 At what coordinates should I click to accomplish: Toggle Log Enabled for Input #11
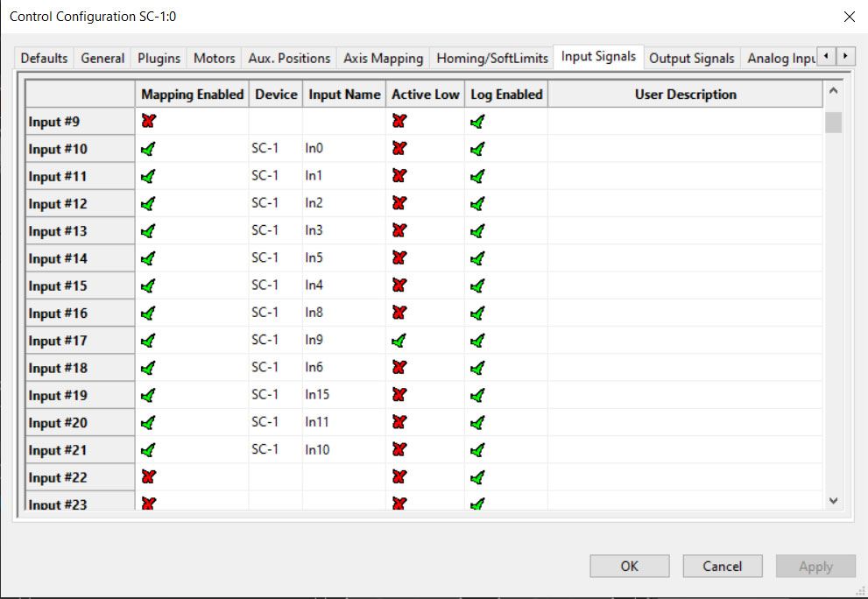(477, 176)
